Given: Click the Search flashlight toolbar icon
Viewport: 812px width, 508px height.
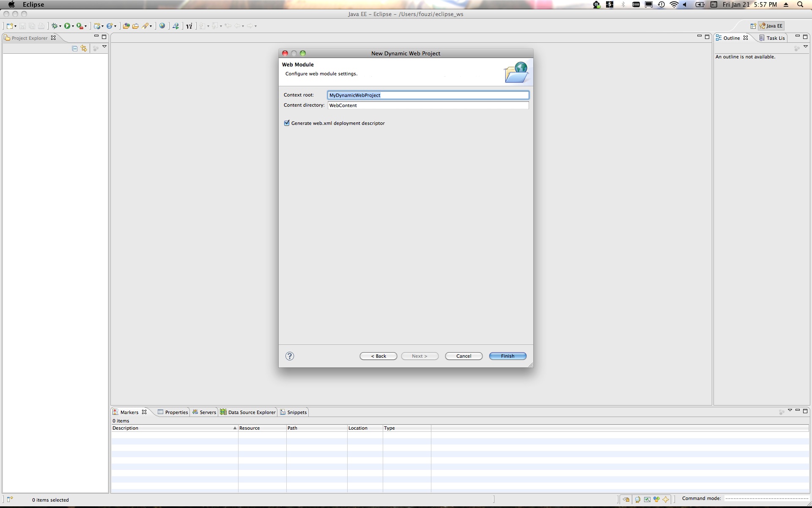Looking at the screenshot, I should [x=145, y=26].
